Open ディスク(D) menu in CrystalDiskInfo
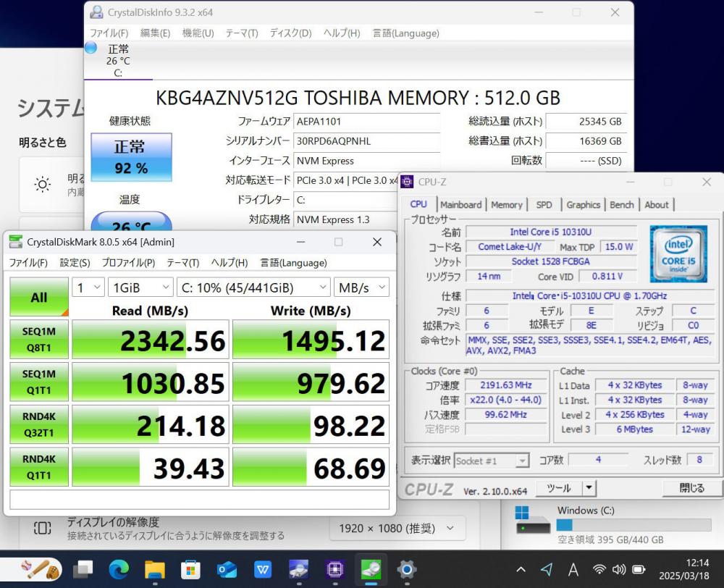 point(291,33)
